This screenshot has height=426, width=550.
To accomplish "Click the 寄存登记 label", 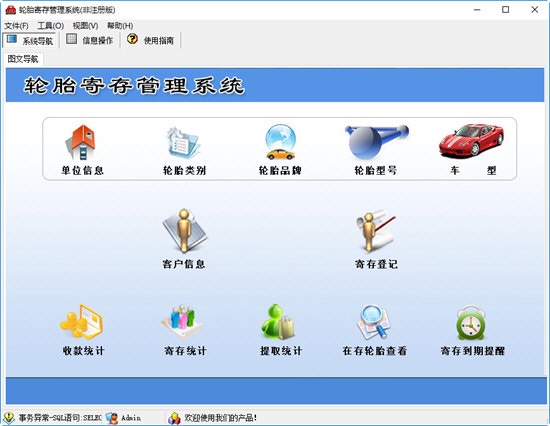I will click(376, 264).
